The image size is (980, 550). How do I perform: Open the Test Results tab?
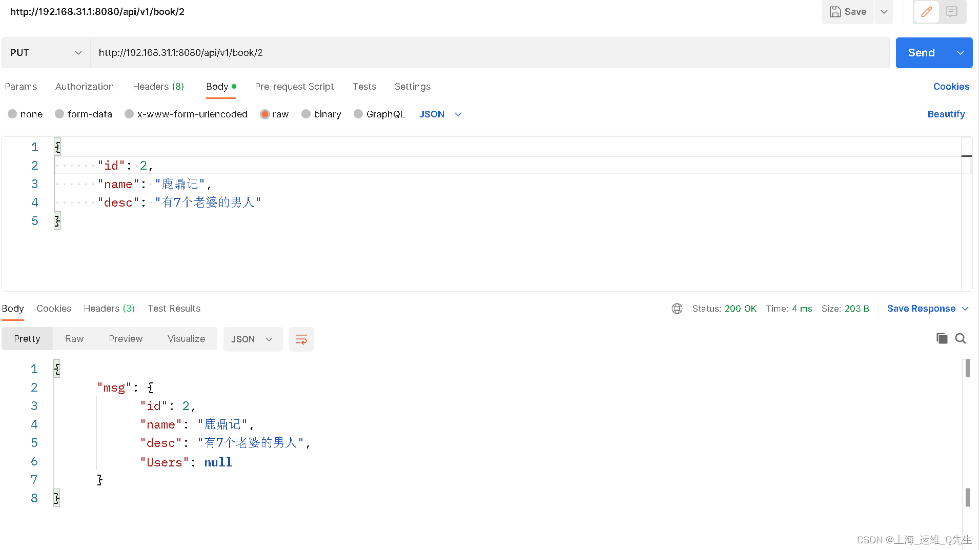click(174, 309)
